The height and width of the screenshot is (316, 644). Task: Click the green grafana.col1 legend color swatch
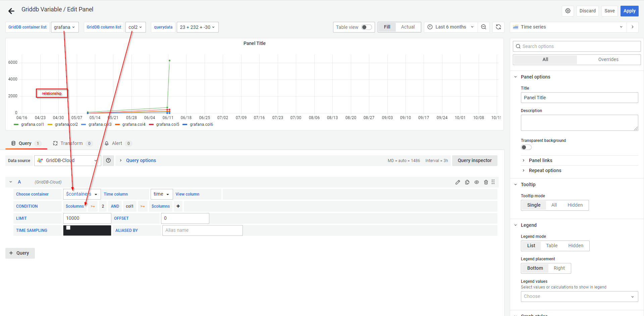tap(16, 124)
